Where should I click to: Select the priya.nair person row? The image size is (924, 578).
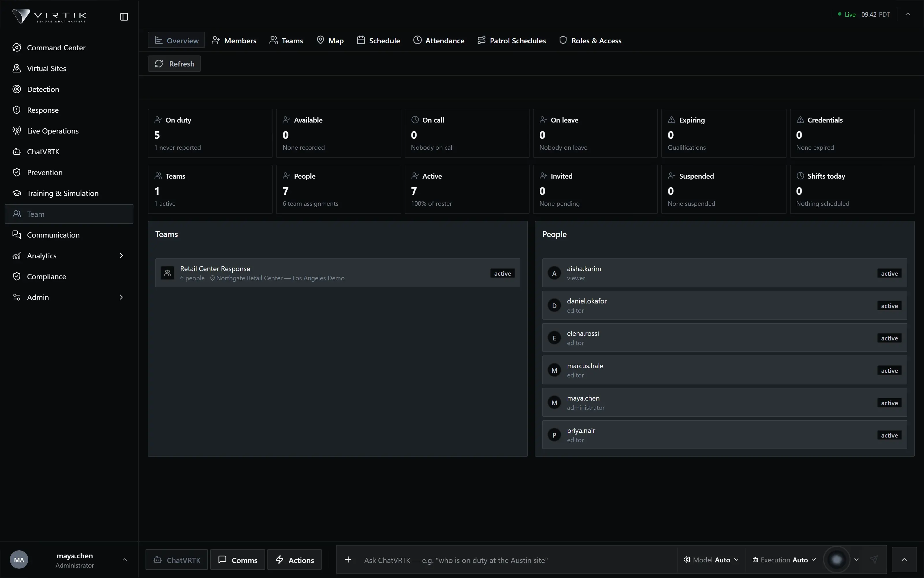[x=724, y=435]
